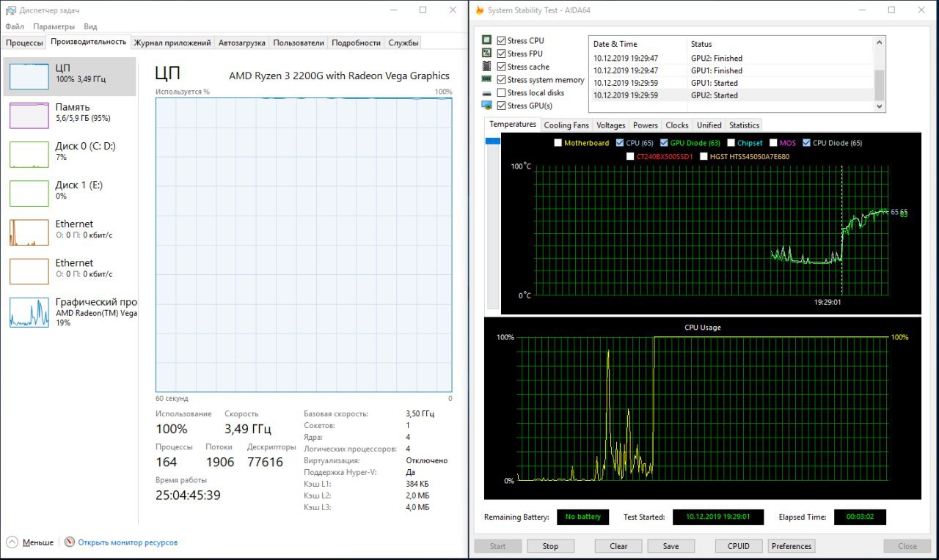Open the Clocks tab in AIDA64
Viewport: 939px width, 560px height.
pyautogui.click(x=677, y=125)
